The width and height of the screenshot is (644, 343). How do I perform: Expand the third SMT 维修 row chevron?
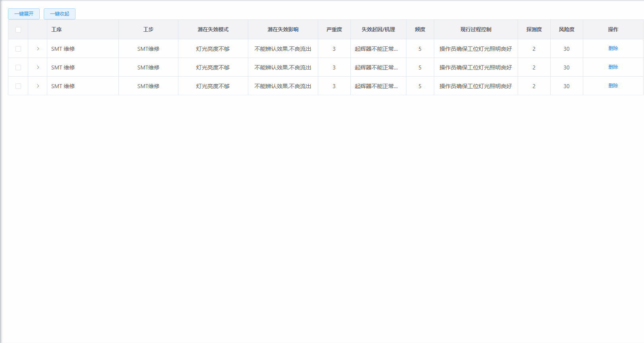[x=38, y=86]
